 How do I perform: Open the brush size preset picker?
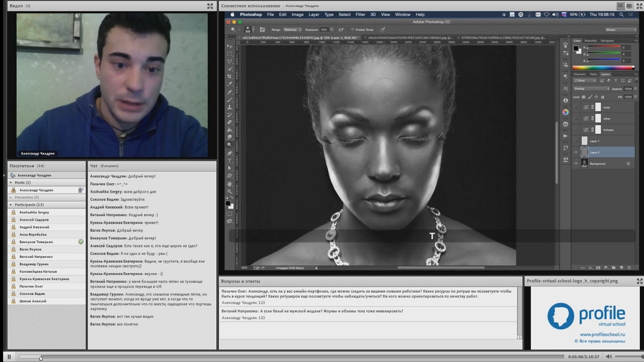coord(254,29)
